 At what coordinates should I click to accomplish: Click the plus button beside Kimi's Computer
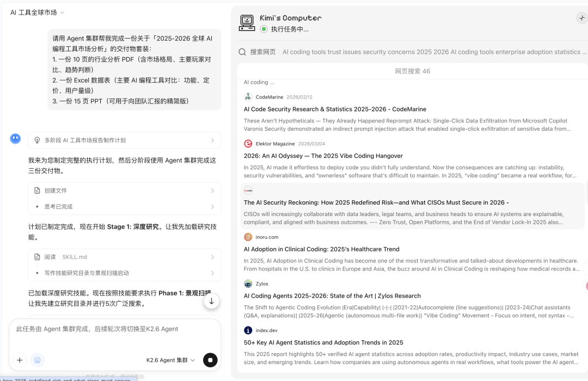[581, 17]
